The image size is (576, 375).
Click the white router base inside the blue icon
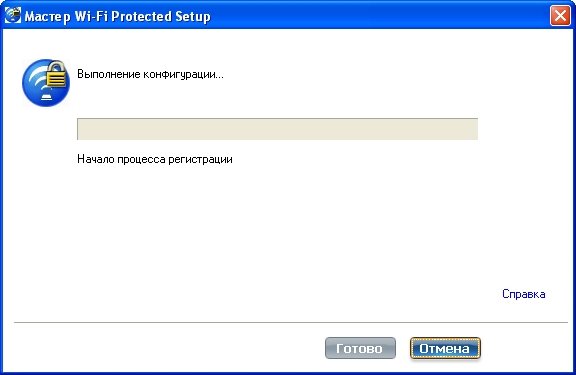pyautogui.click(x=47, y=97)
